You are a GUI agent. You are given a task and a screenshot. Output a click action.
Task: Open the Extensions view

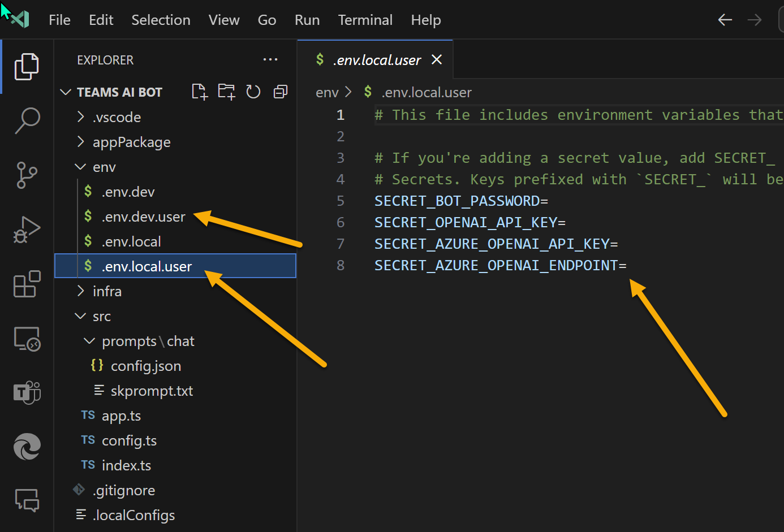click(x=27, y=284)
